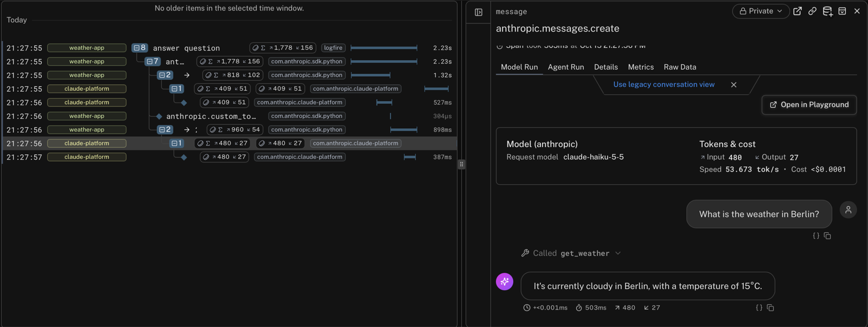This screenshot has height=327, width=868.
Task: Dismiss the legacy conversation view banner
Action: pos(733,85)
